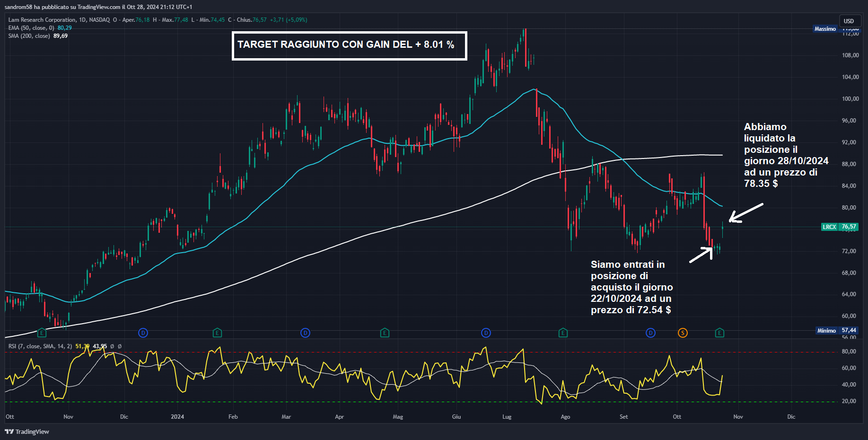Click the Lug label on the time axis
Screen dimensions: 868x440
tap(507, 417)
